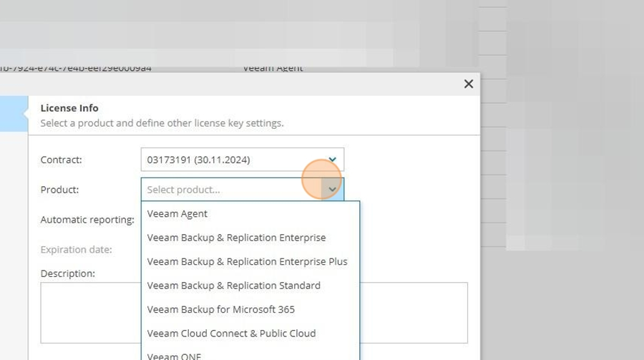Click the Contract field label
This screenshot has height=360, width=644.
(62, 160)
